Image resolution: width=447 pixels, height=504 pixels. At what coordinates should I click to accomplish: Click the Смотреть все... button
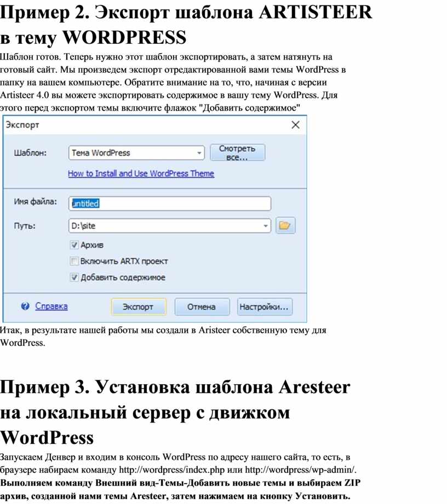(238, 153)
